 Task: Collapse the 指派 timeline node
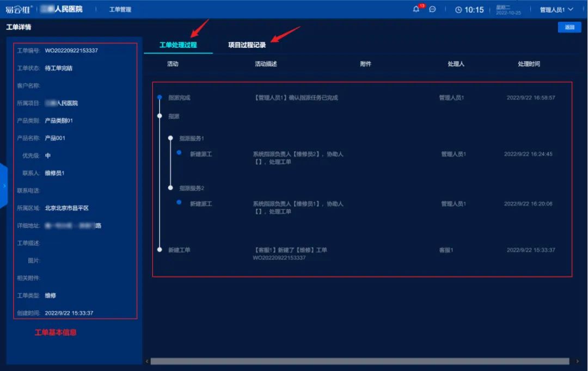(160, 116)
